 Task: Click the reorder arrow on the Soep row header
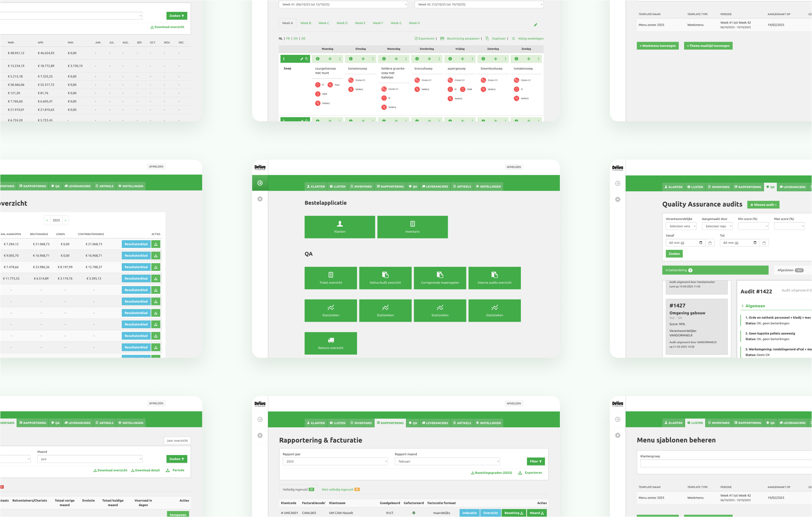[x=284, y=59]
